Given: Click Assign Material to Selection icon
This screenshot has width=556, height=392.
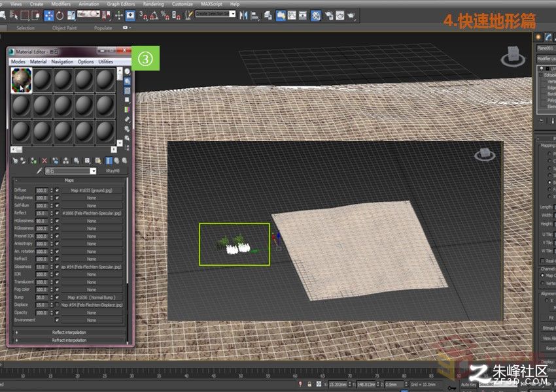Looking at the screenshot, I should click(x=33, y=161).
